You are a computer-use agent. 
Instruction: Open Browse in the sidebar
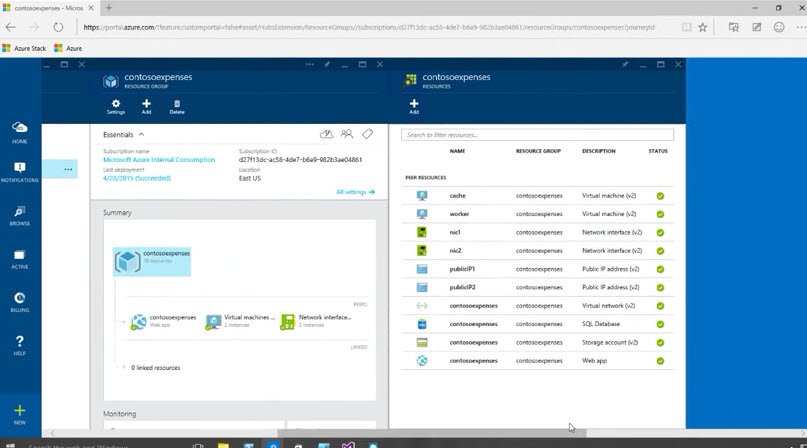click(x=20, y=215)
